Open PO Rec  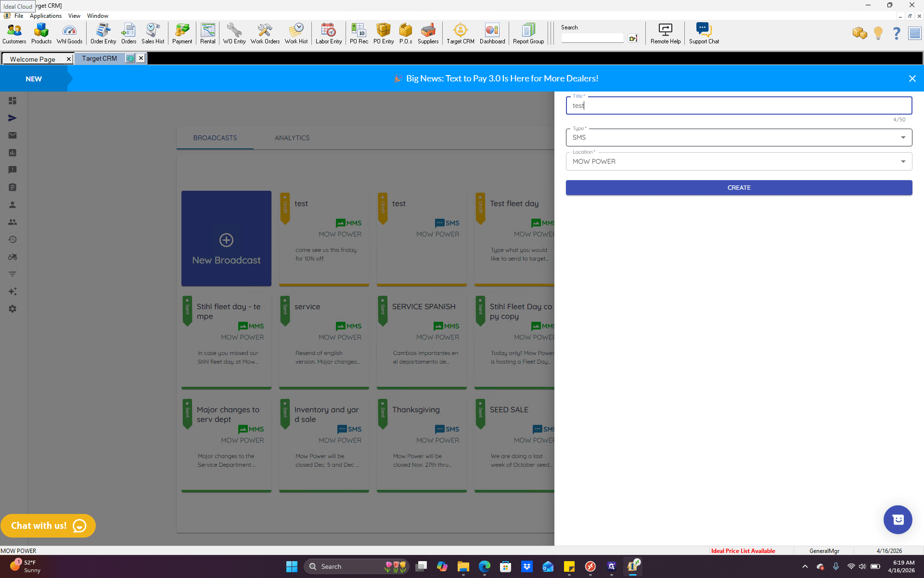tap(359, 34)
